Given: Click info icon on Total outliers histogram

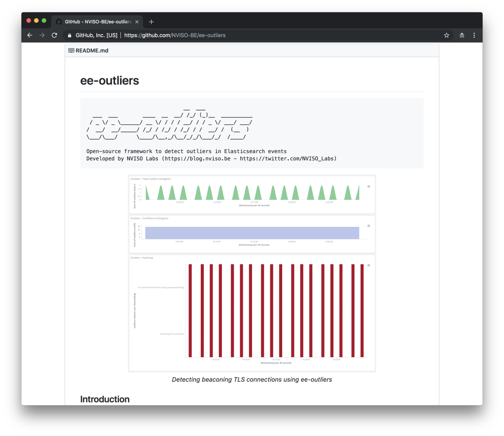Looking at the screenshot, I should 369,186.
